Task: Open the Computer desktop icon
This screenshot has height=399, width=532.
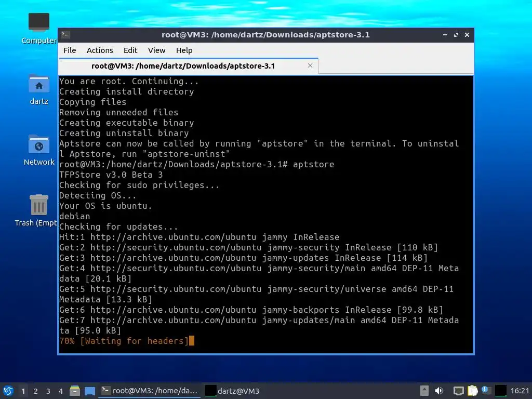Action: [x=39, y=29]
